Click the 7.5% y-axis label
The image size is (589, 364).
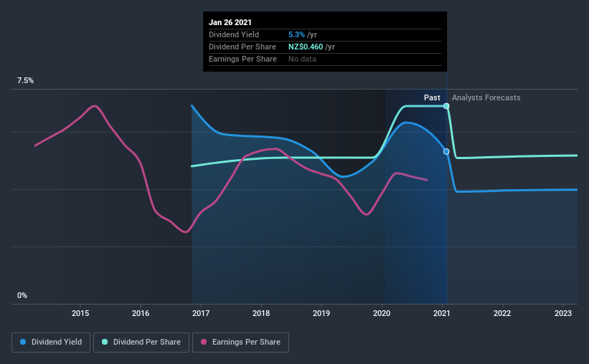tap(25, 81)
